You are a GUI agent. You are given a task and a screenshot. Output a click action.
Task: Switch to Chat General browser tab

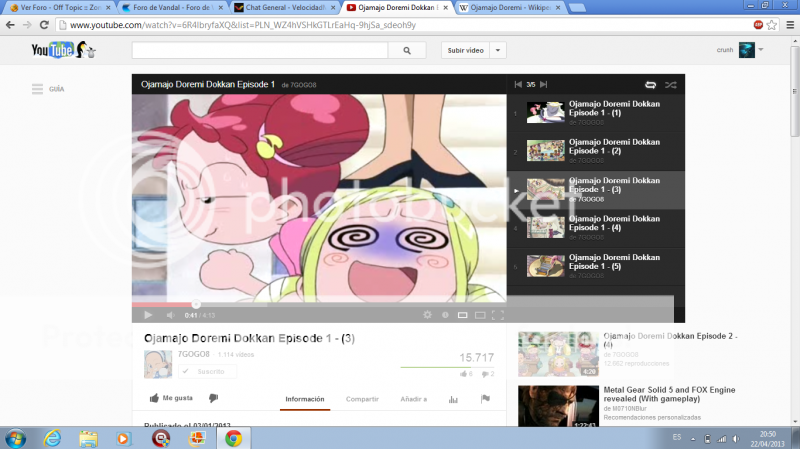click(x=284, y=8)
